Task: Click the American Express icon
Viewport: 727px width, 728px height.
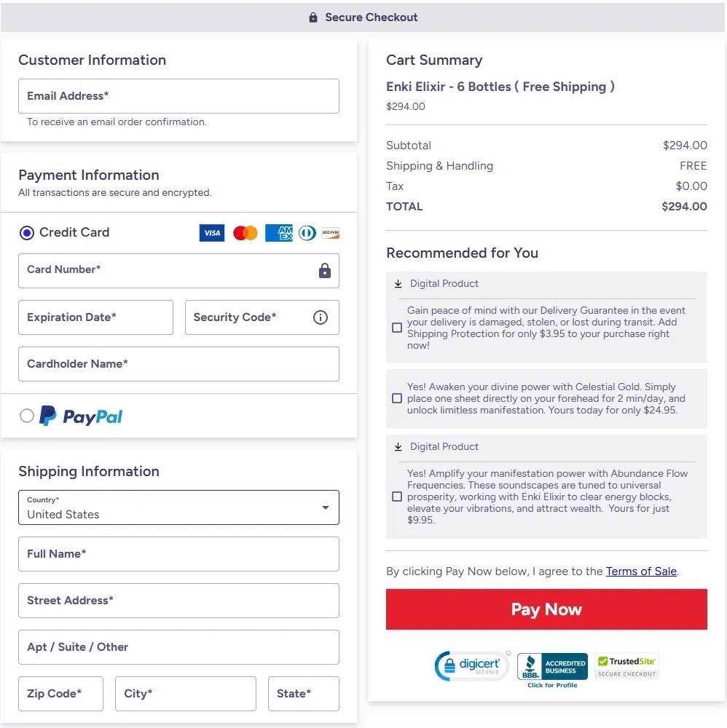Action: [x=278, y=233]
